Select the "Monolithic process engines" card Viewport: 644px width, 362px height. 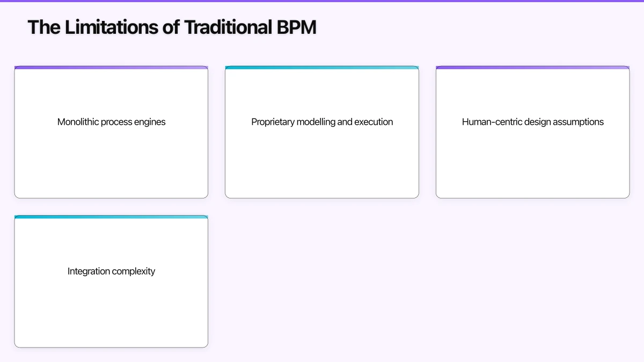pyautogui.click(x=111, y=132)
